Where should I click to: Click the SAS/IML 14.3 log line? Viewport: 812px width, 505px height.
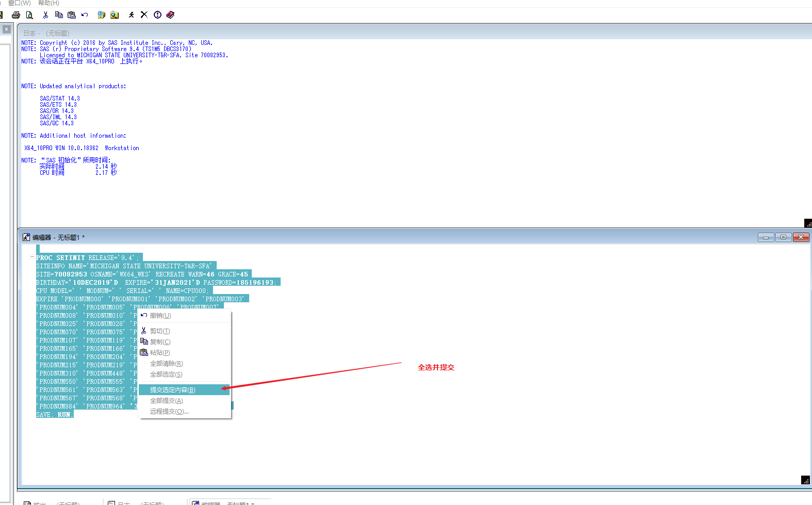[x=58, y=117]
